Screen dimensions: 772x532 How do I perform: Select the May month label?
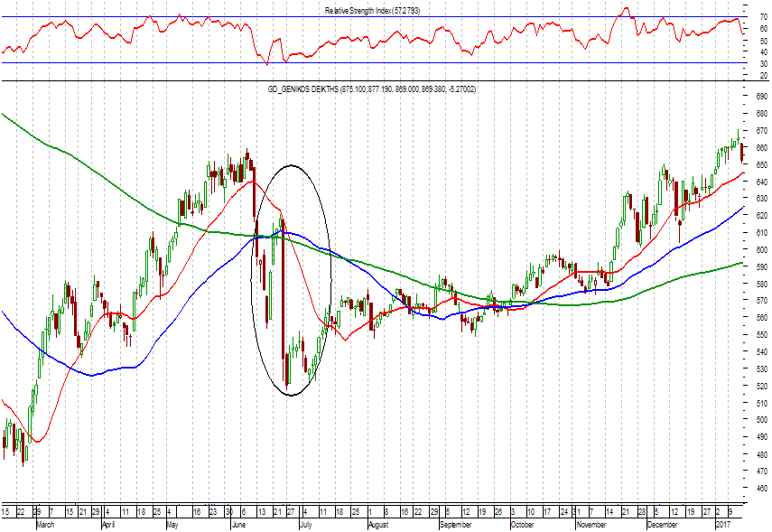172,525
